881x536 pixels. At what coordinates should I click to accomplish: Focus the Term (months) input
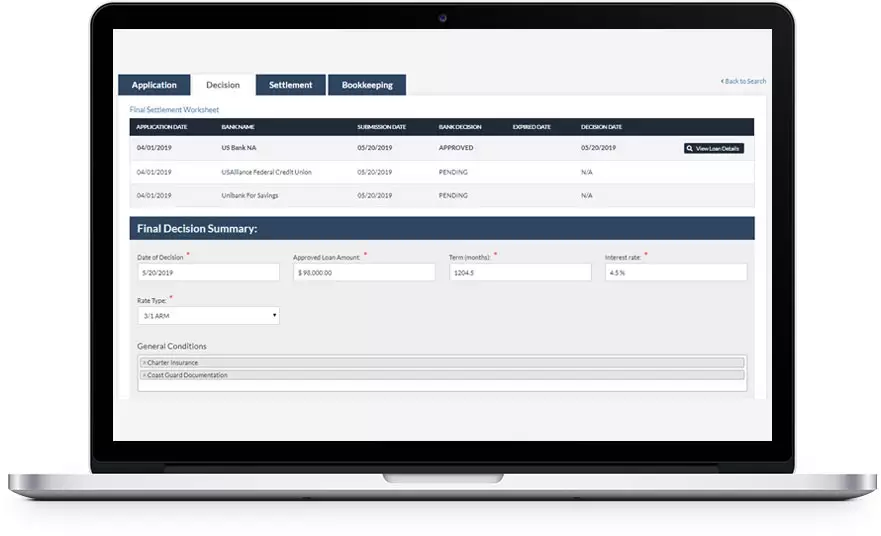(520, 272)
